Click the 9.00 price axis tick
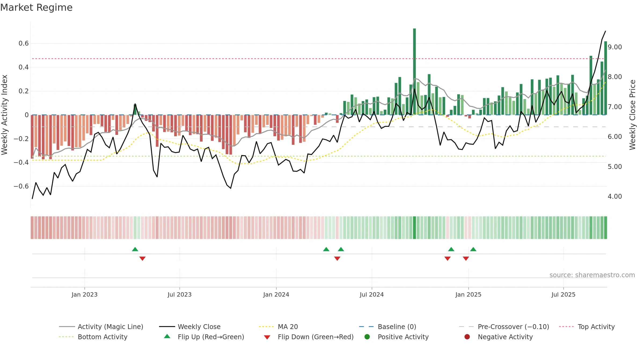Screen dimensions: 644x362 pyautogui.click(x=615, y=47)
